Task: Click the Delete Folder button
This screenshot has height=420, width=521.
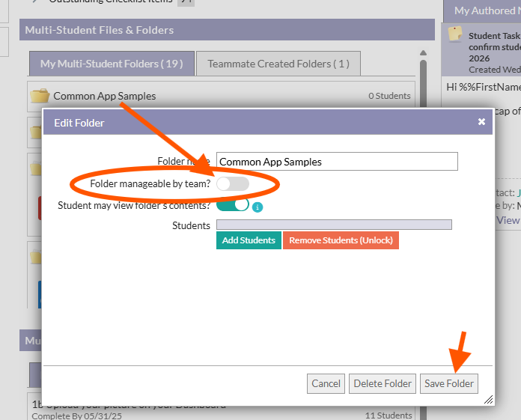Action: point(383,384)
